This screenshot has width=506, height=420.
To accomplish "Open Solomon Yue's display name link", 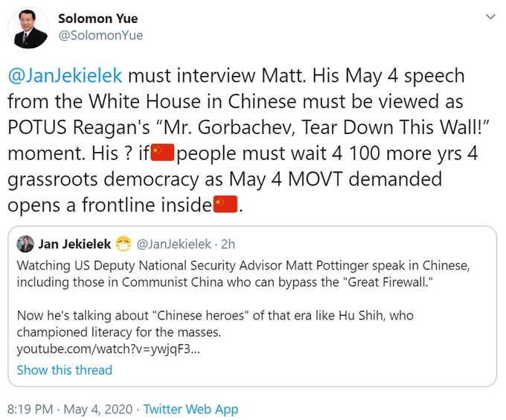I will click(97, 19).
